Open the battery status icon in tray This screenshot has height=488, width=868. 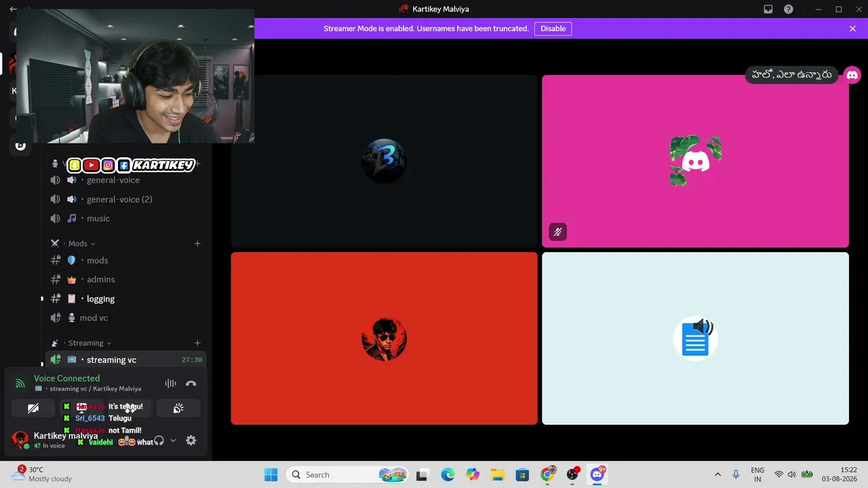coord(807,474)
